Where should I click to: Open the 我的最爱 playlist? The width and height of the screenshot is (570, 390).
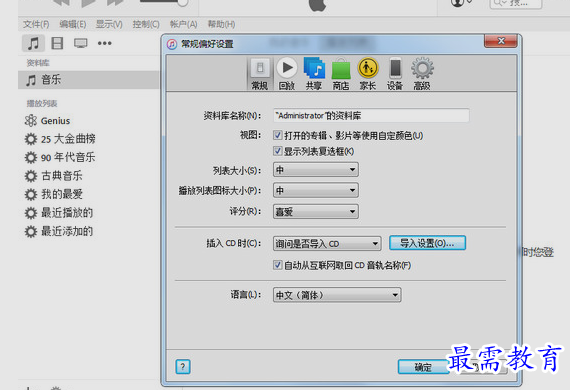(x=53, y=194)
